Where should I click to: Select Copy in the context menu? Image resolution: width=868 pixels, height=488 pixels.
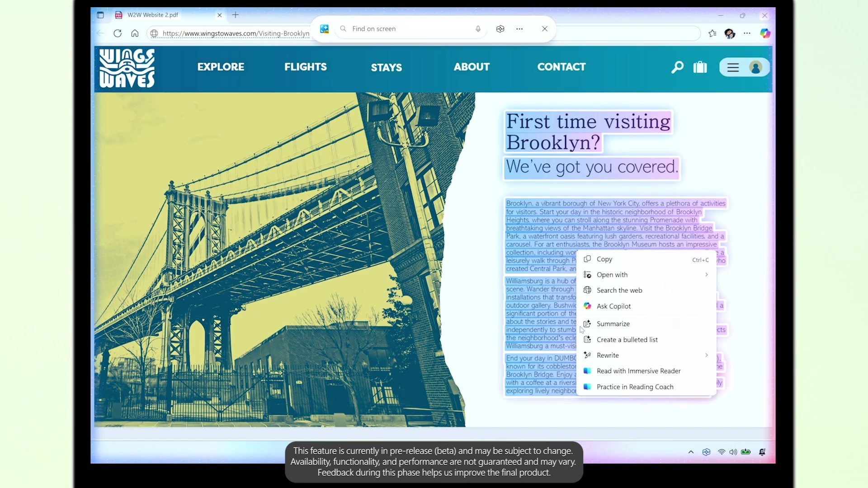coord(646,259)
